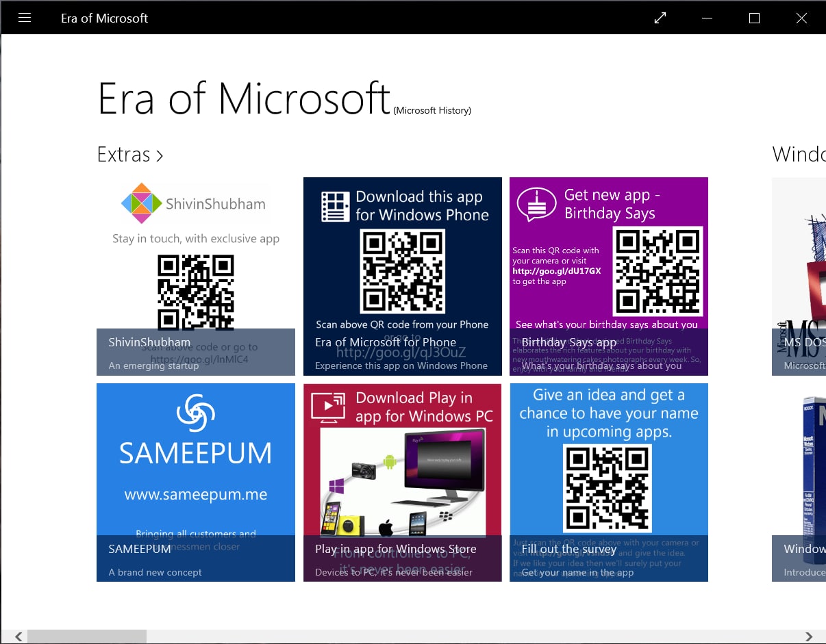
Task: Click the partially visible Windows section header
Action: (799, 155)
